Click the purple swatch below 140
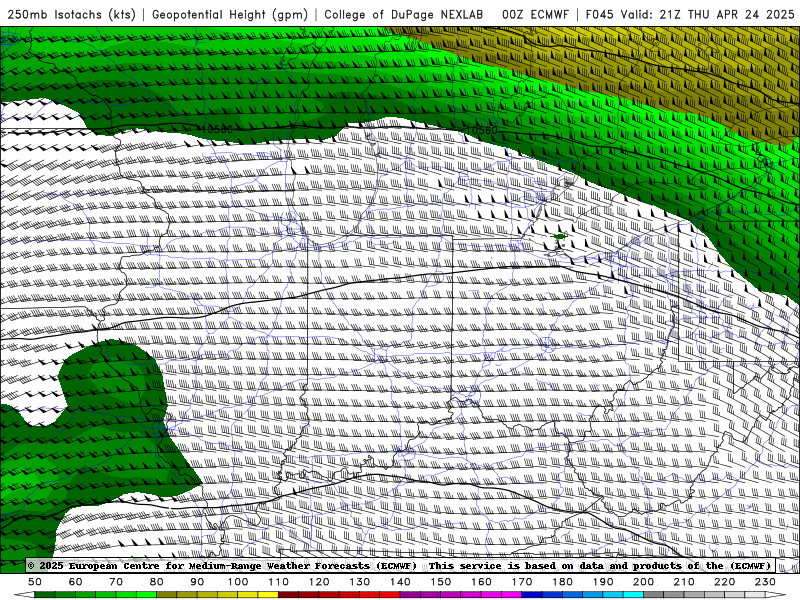Screen dimensions: 800x600 410,595
